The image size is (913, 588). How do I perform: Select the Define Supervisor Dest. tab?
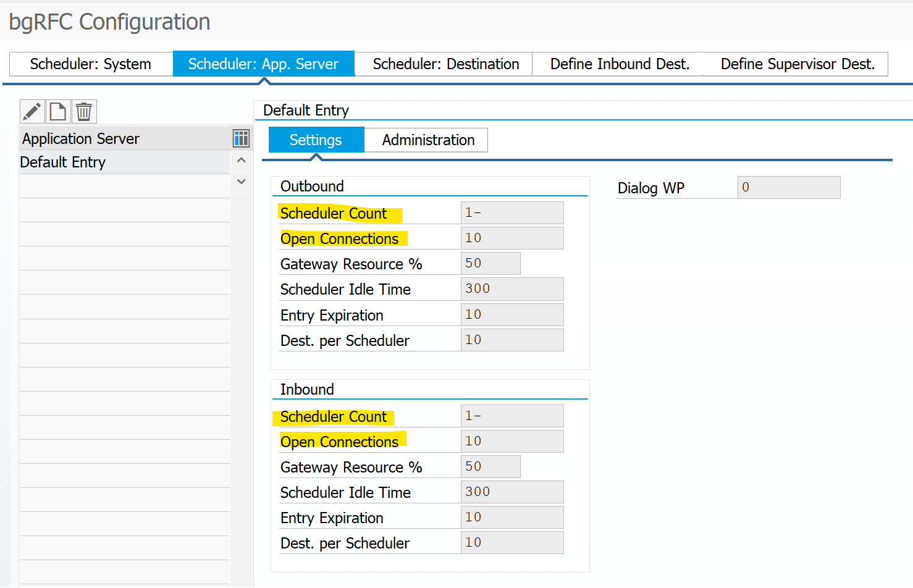pyautogui.click(x=797, y=64)
